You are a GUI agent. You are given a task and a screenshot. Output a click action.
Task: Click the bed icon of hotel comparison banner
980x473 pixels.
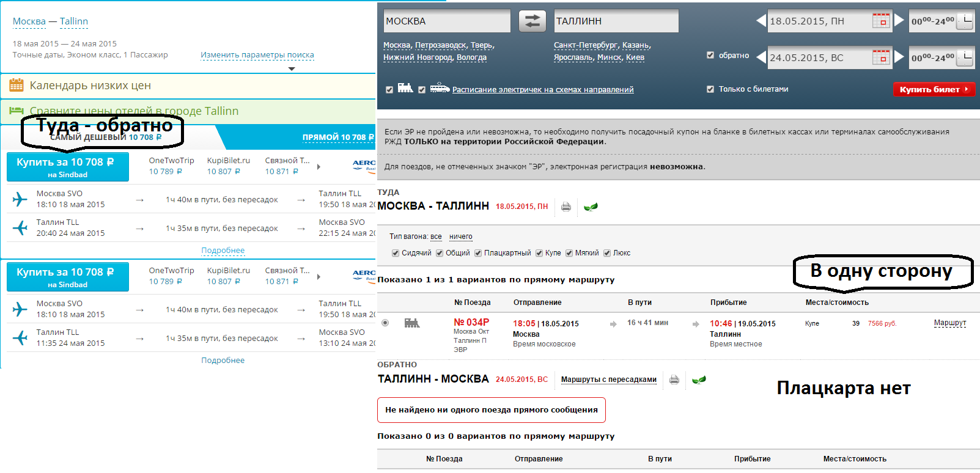pos(17,111)
